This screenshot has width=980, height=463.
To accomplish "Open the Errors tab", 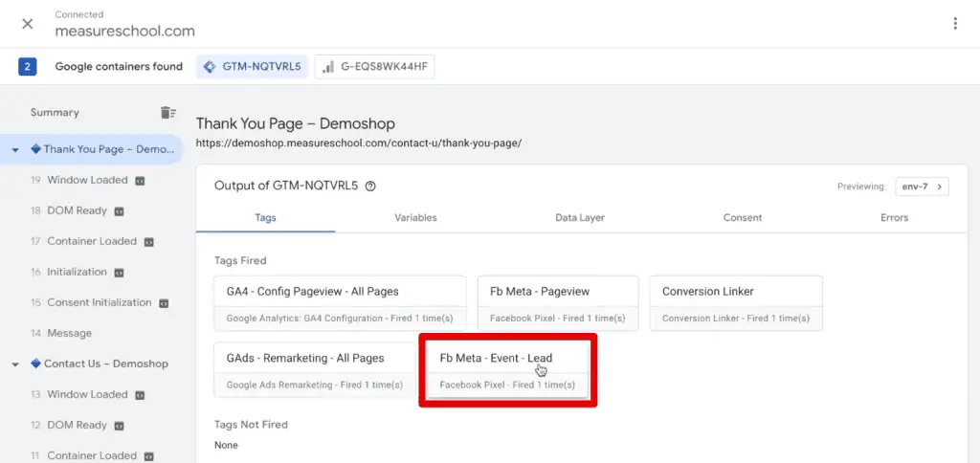I will [x=894, y=218].
